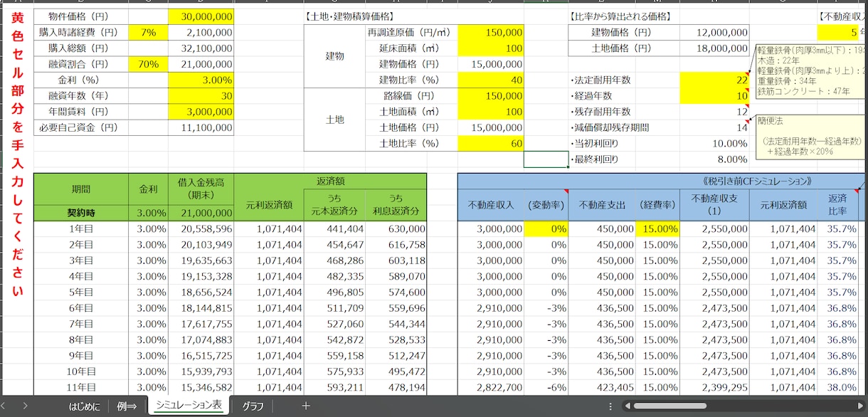Click the 返済比率 column header
This screenshot has height=417, width=868.
[x=837, y=205]
